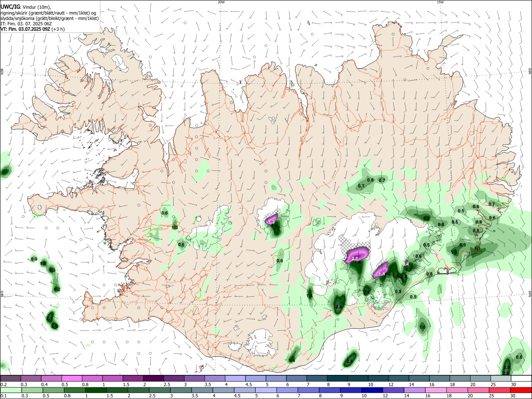Viewport: 532px width, 399px height.
Task: Click the 15W longitude label
Action: pos(440,2)
